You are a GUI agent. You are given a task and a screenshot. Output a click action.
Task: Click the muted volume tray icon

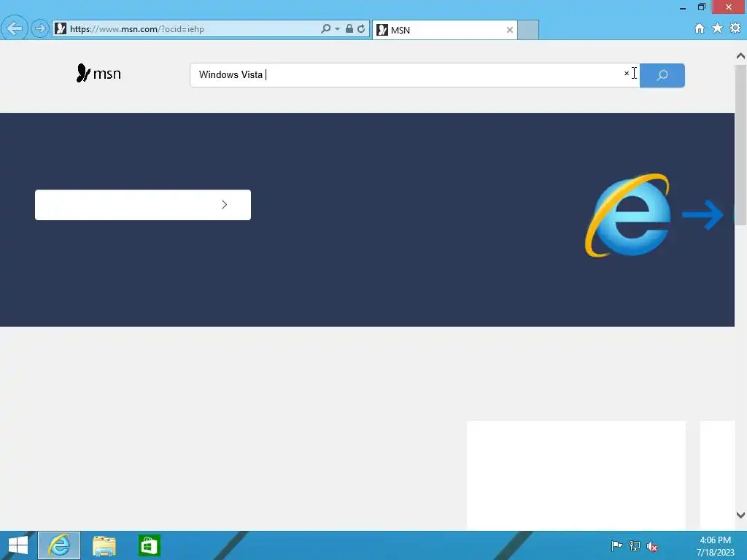(x=651, y=546)
